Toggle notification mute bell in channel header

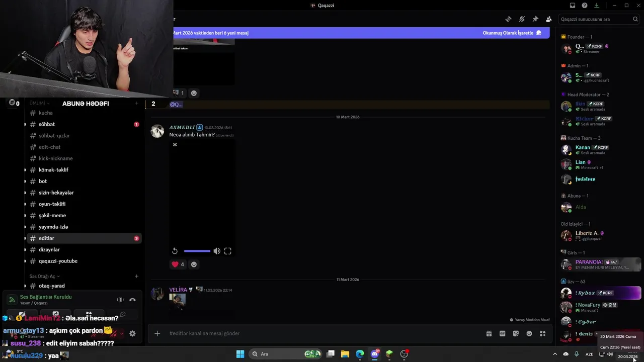tap(522, 19)
